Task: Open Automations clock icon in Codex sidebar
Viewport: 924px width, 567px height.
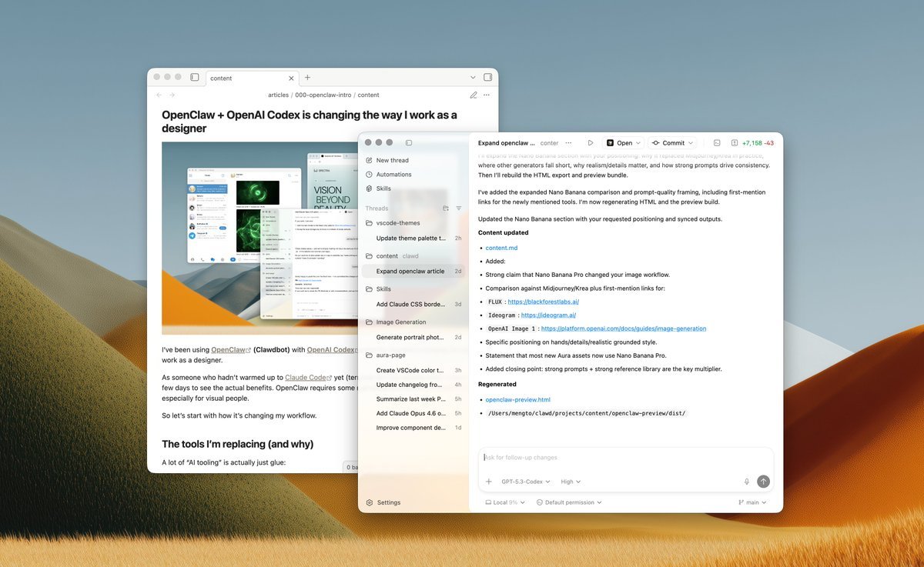Action: point(370,175)
